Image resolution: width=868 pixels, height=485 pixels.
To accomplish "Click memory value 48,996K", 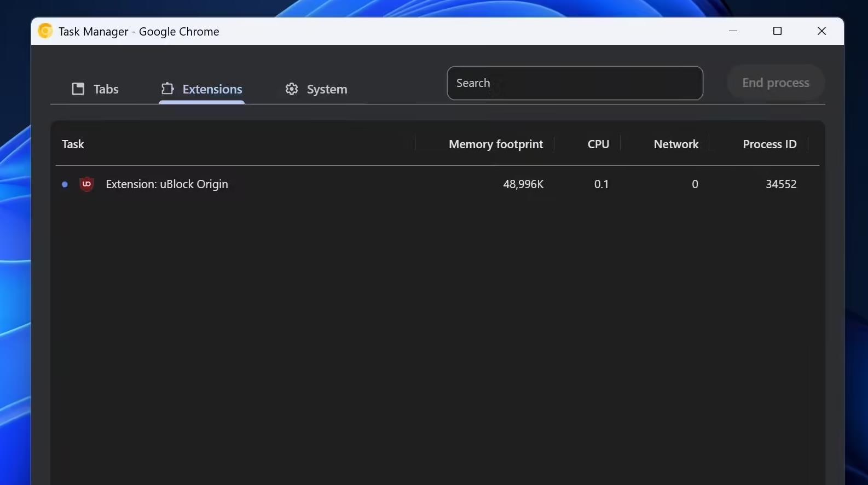I will pos(523,184).
